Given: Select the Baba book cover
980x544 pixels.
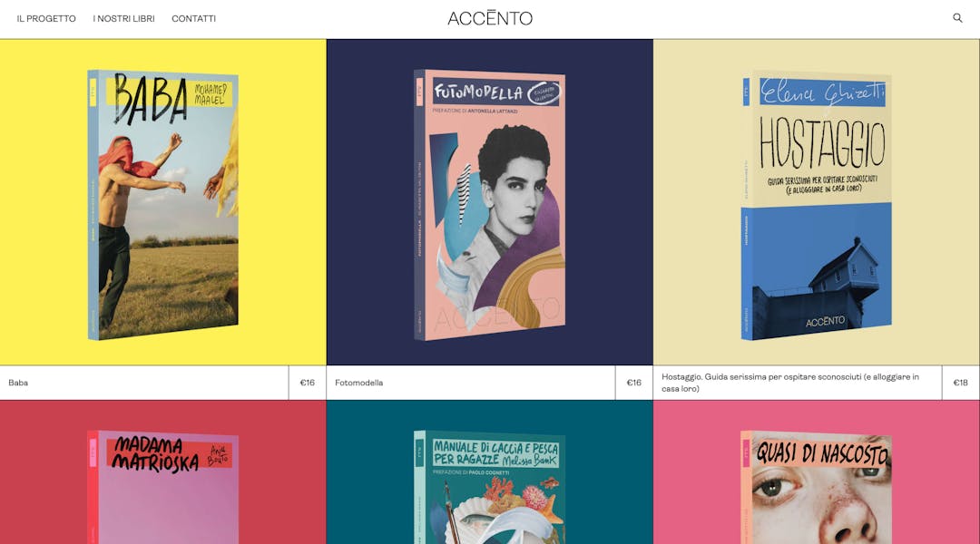Looking at the screenshot, I should 163,205.
